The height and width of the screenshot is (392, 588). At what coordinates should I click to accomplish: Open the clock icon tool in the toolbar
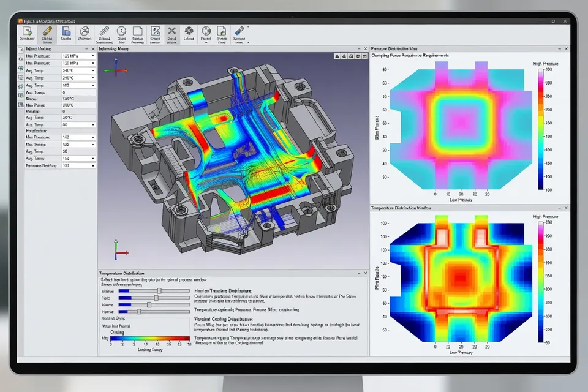[x=121, y=31]
